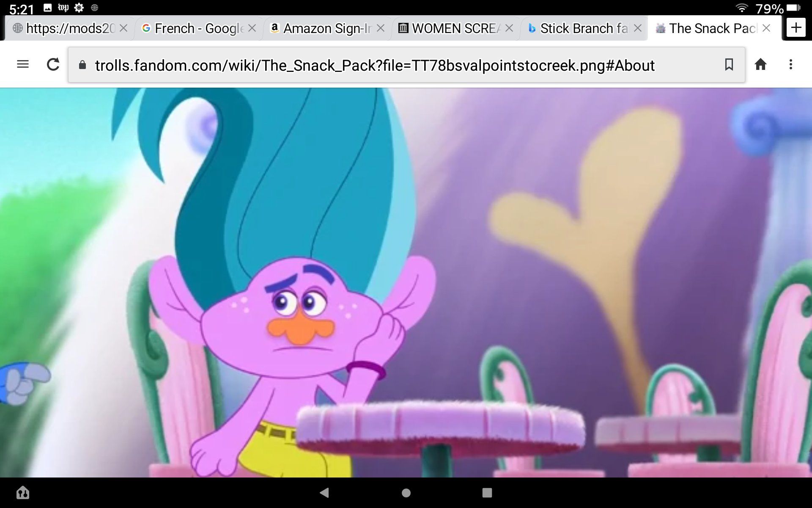Screen dimensions: 812x508
Task: Go to the browser home page
Action: [760, 64]
